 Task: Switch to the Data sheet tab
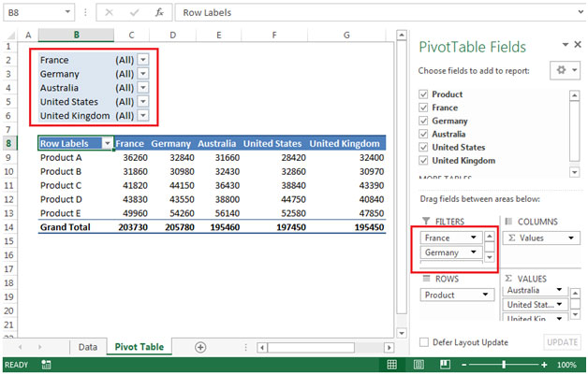pos(88,347)
